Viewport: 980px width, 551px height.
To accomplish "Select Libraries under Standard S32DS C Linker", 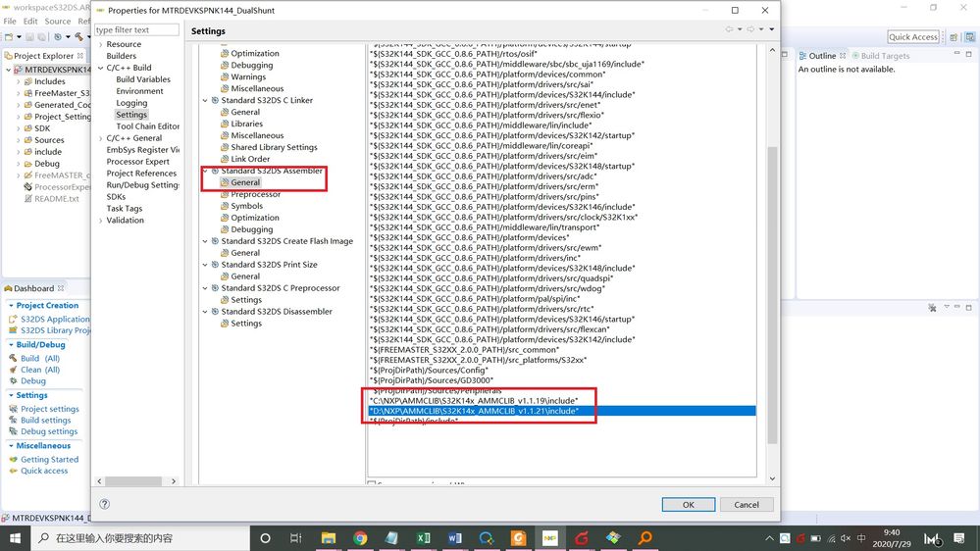I will tap(246, 124).
